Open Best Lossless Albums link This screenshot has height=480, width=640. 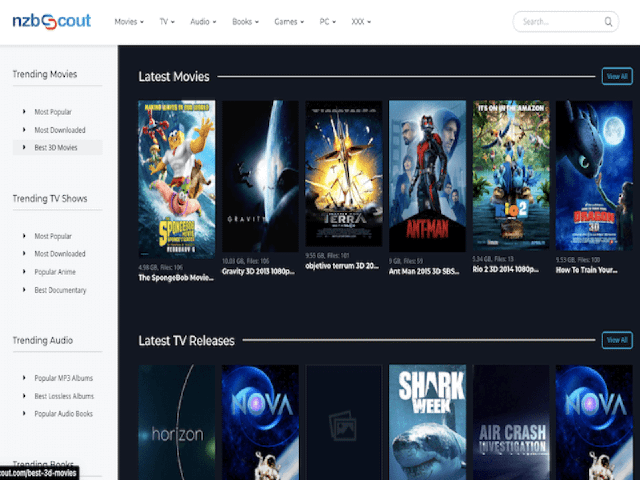click(x=64, y=396)
